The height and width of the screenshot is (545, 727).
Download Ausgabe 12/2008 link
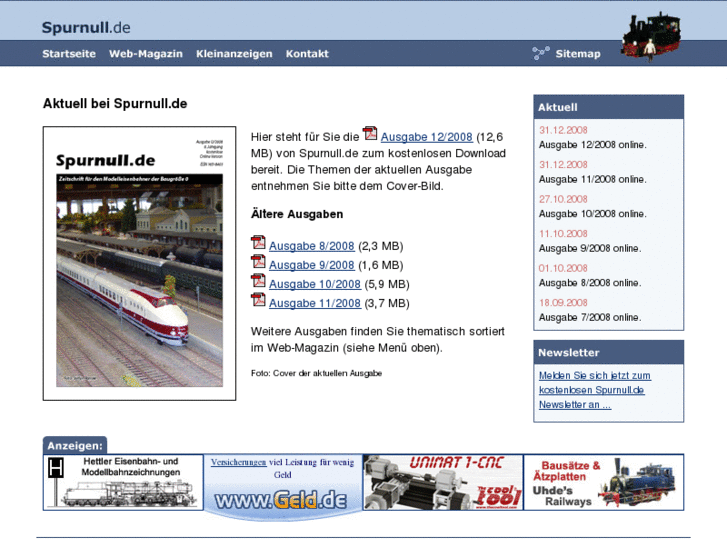[x=427, y=137]
